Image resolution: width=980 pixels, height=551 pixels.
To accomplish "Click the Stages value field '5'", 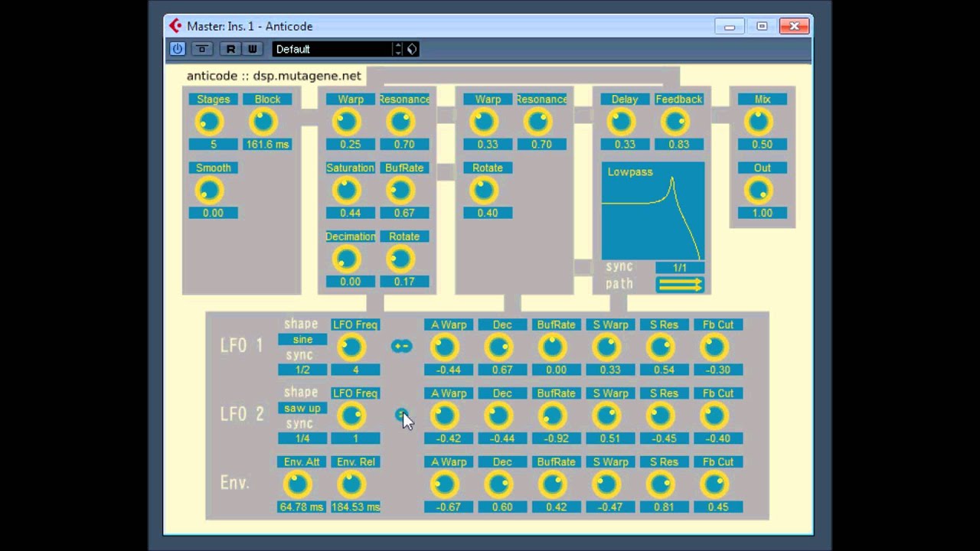I will pyautogui.click(x=214, y=145).
